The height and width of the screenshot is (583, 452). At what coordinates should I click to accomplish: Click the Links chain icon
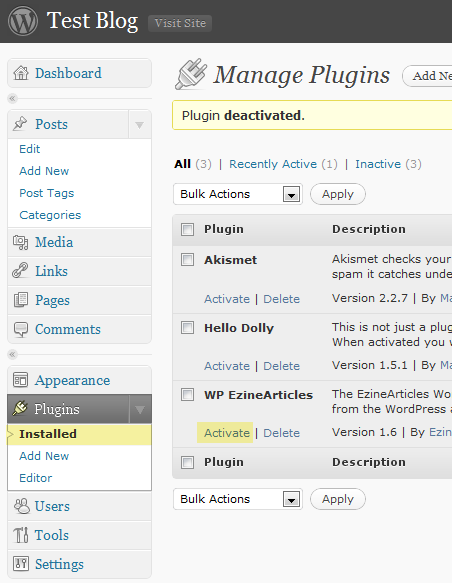(20, 270)
